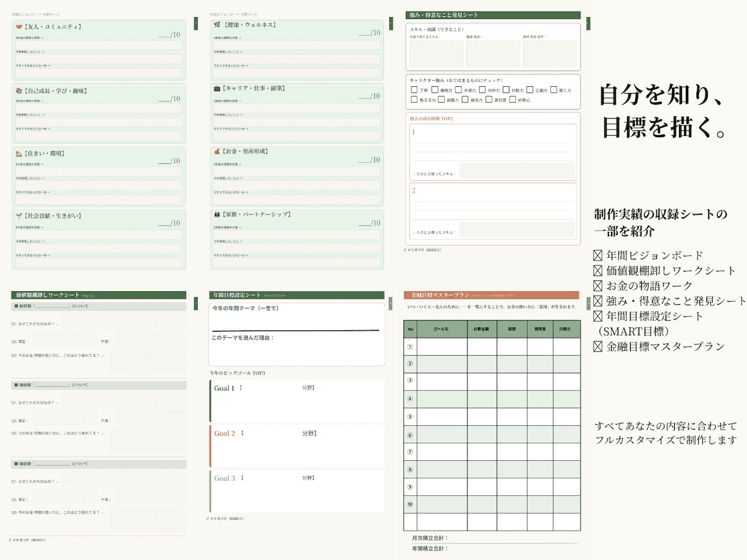Click the ゴール名 column header
747x560 pixels.
point(442,329)
